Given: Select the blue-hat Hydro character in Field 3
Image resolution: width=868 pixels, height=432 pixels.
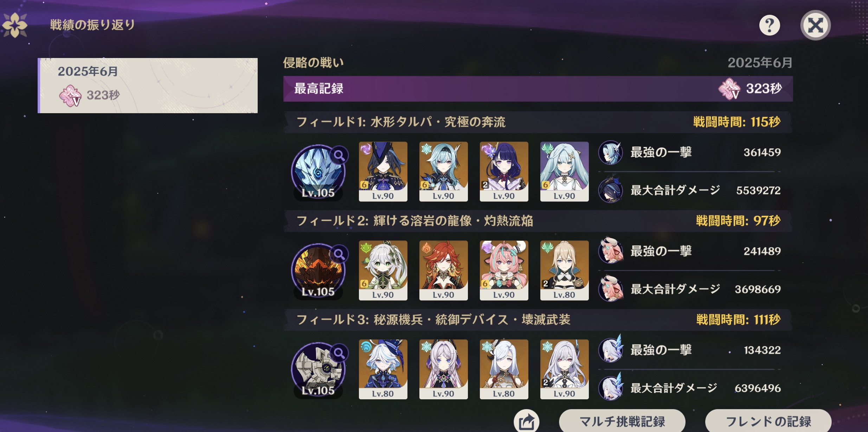Looking at the screenshot, I should pyautogui.click(x=383, y=369).
